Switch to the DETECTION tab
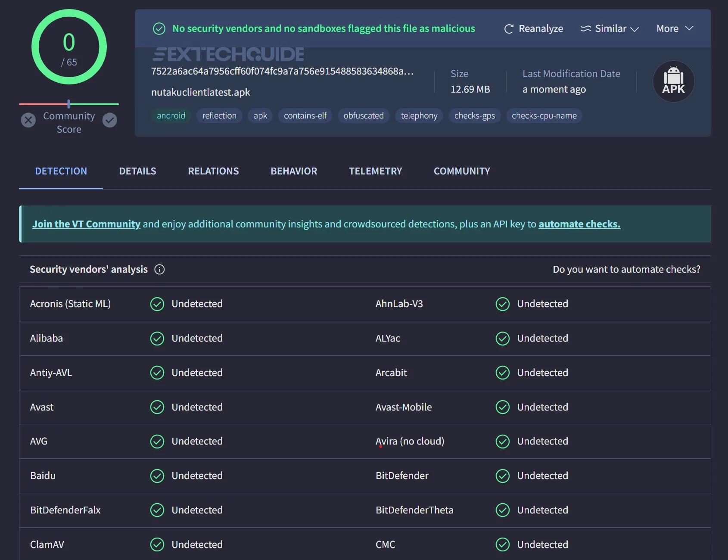Screen dimensions: 728x560 click(61, 171)
